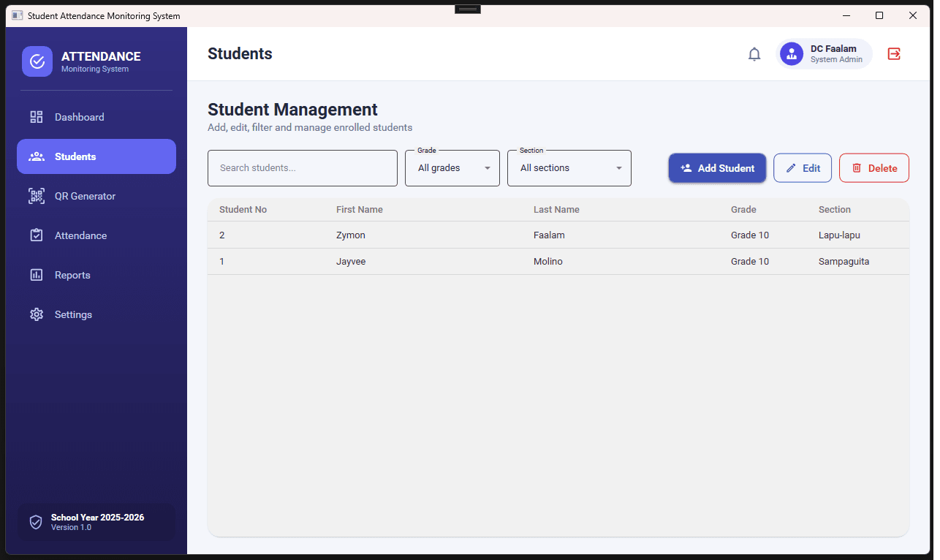
Task: Open the Settings section
Action: point(96,314)
